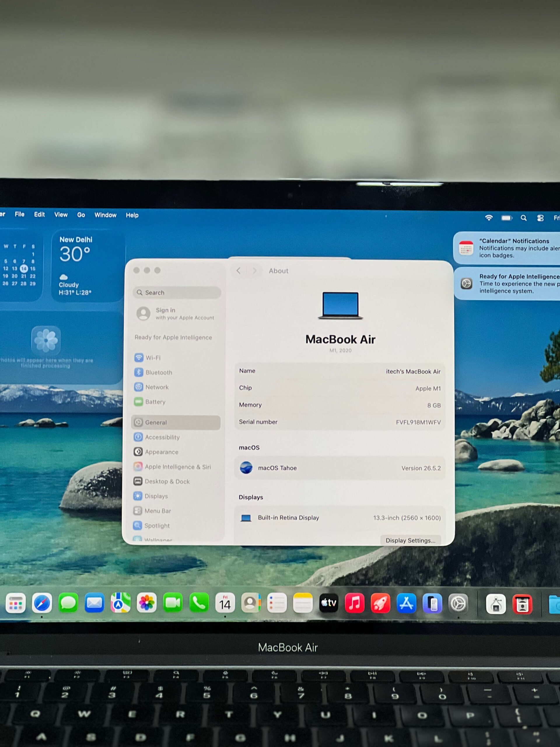Open Spotlight search from the menu bar
The image size is (560, 747).
pos(524,218)
